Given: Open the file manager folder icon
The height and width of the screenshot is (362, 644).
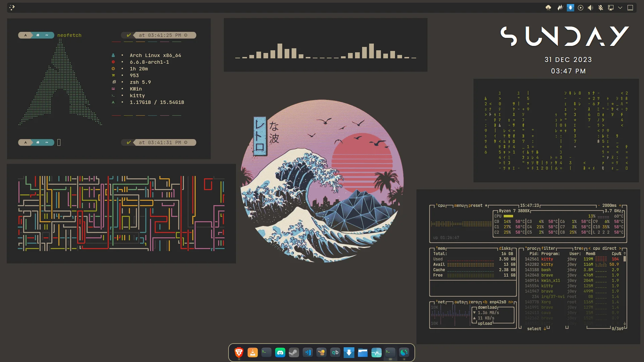Looking at the screenshot, I should (x=362, y=353).
